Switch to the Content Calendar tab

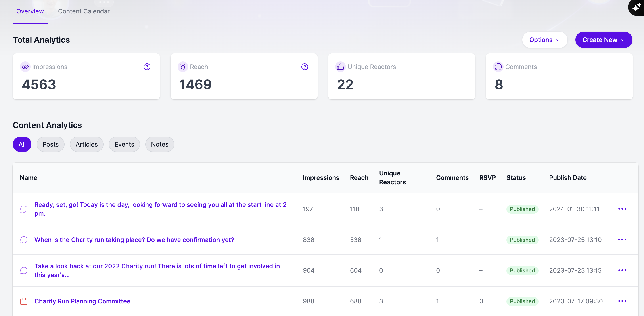84,11
